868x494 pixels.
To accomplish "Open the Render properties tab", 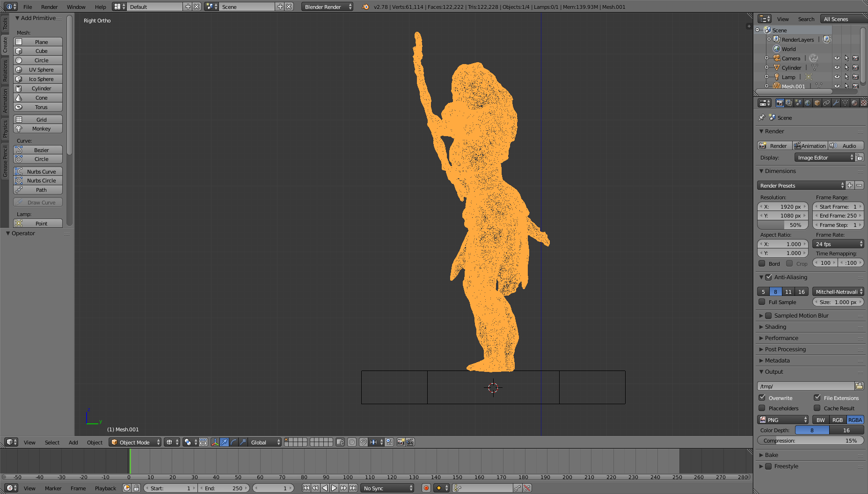I will tap(780, 103).
